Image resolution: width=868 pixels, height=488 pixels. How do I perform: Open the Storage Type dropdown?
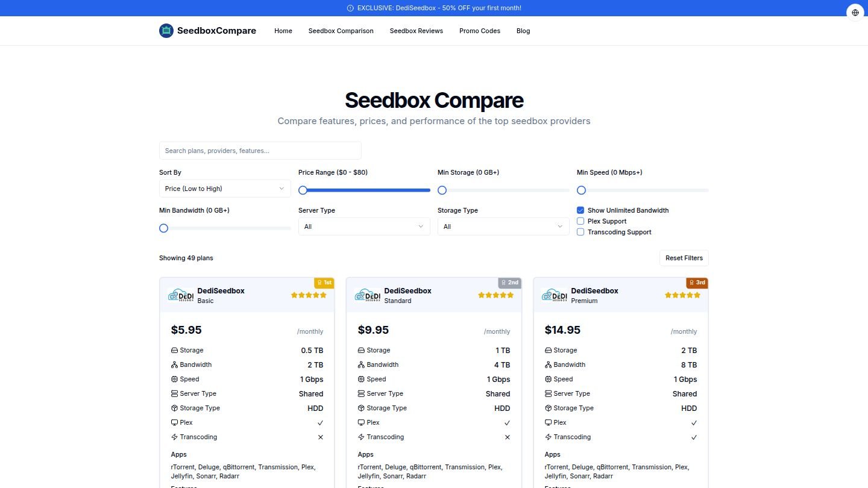503,227
